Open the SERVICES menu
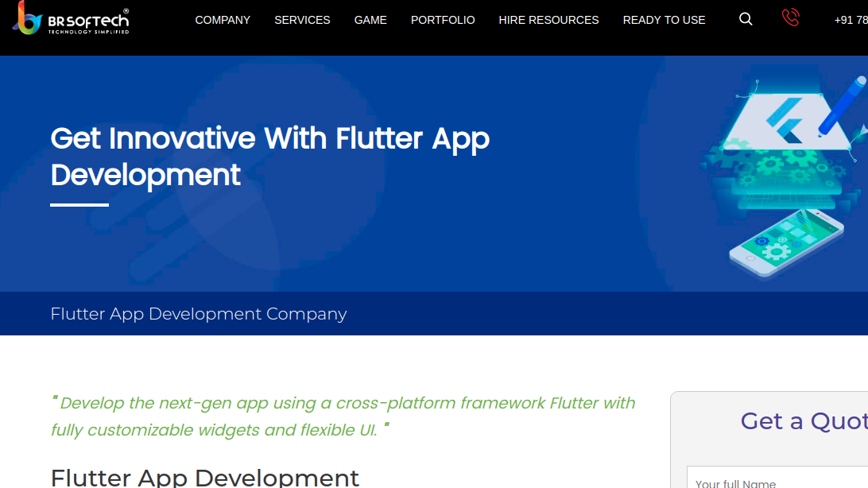 pos(302,20)
